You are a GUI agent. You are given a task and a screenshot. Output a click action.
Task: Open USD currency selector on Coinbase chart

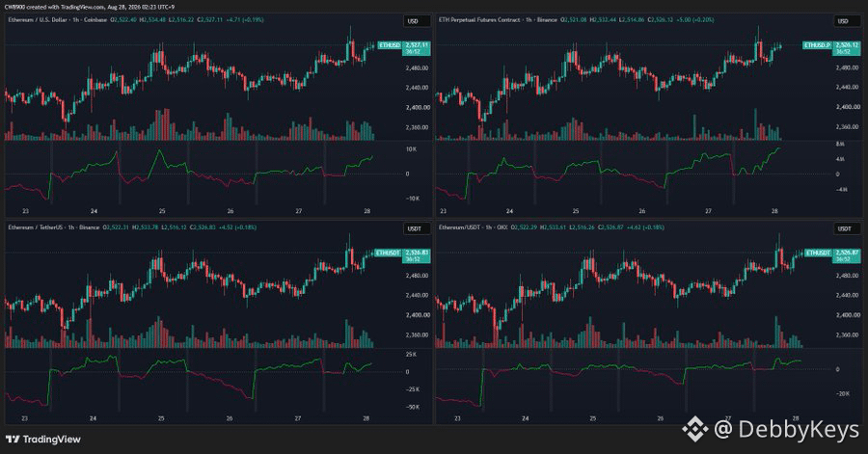417,21
